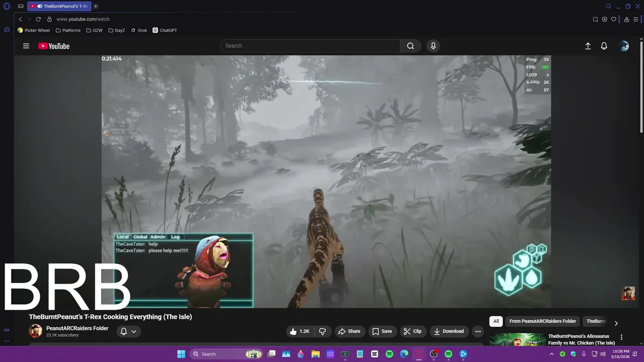Image resolution: width=644 pixels, height=362 pixels.
Task: Open the system tray volume icon
Action: coord(603,354)
